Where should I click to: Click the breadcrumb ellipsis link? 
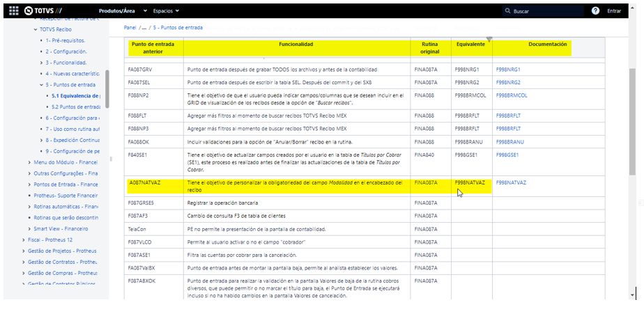(x=144, y=28)
